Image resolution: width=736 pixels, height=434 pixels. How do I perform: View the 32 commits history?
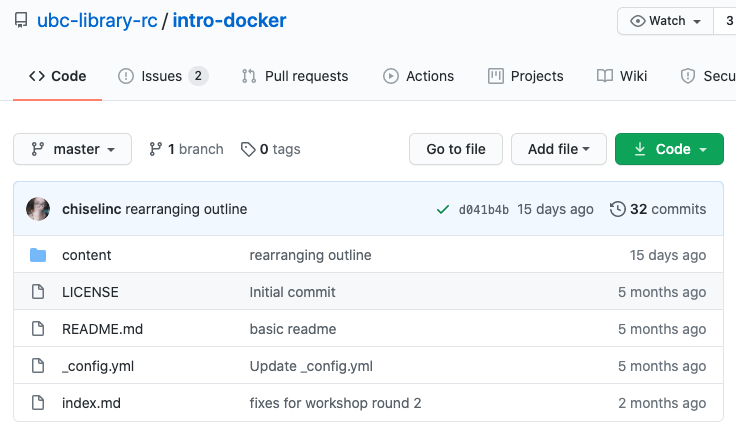pyautogui.click(x=658, y=209)
